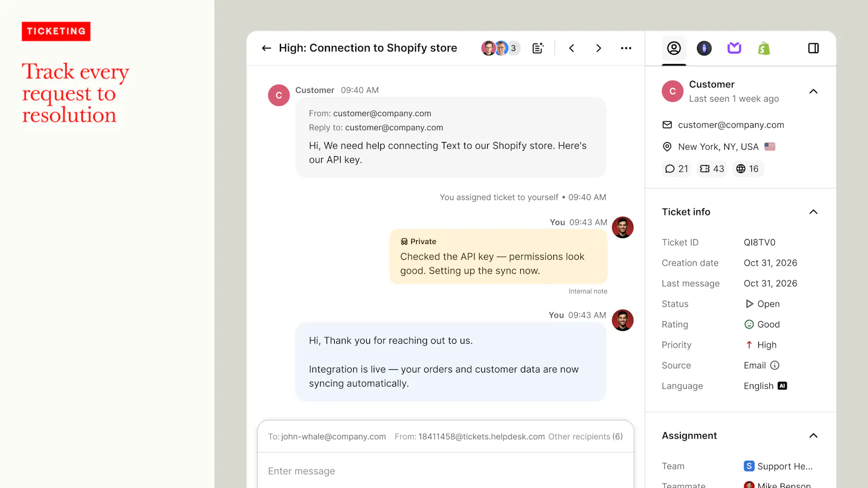Click the private note message bubble
This screenshot has width=868, height=488.
pos(499,257)
